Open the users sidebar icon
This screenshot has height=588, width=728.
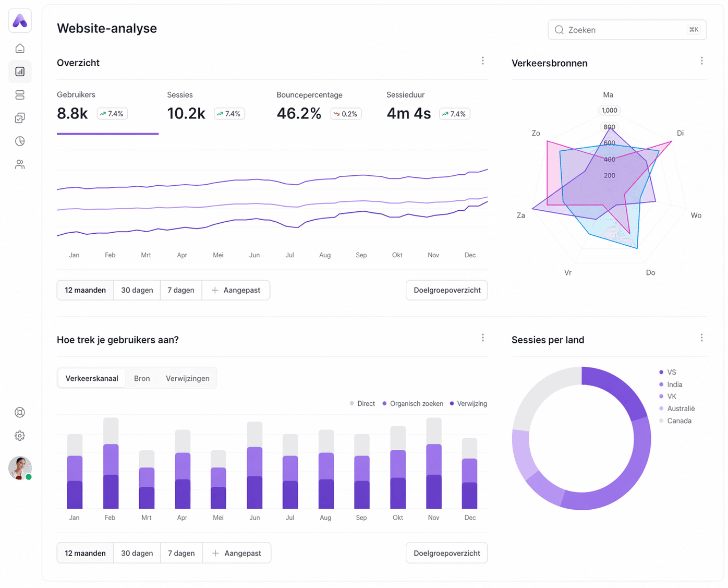click(20, 164)
